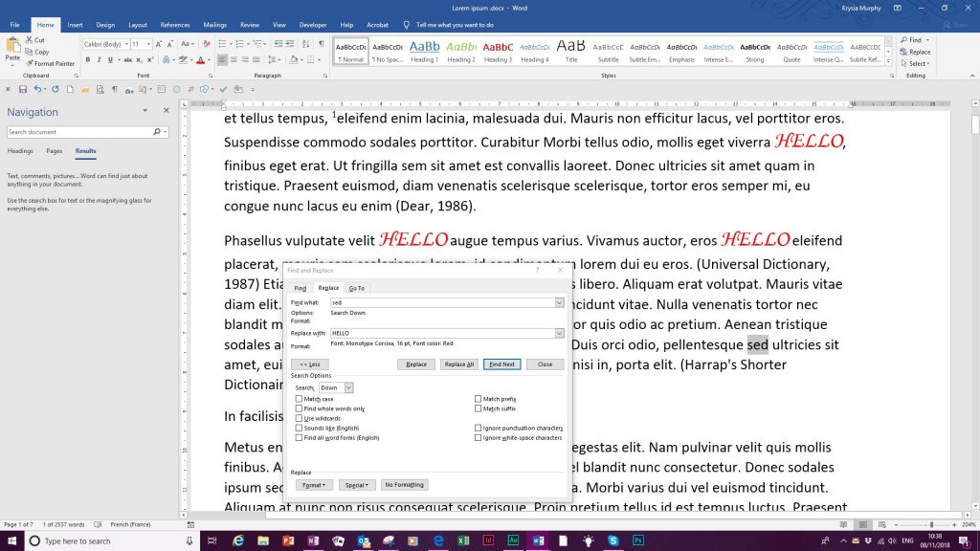
Task: Click the strikethrough icon
Action: [127, 59]
